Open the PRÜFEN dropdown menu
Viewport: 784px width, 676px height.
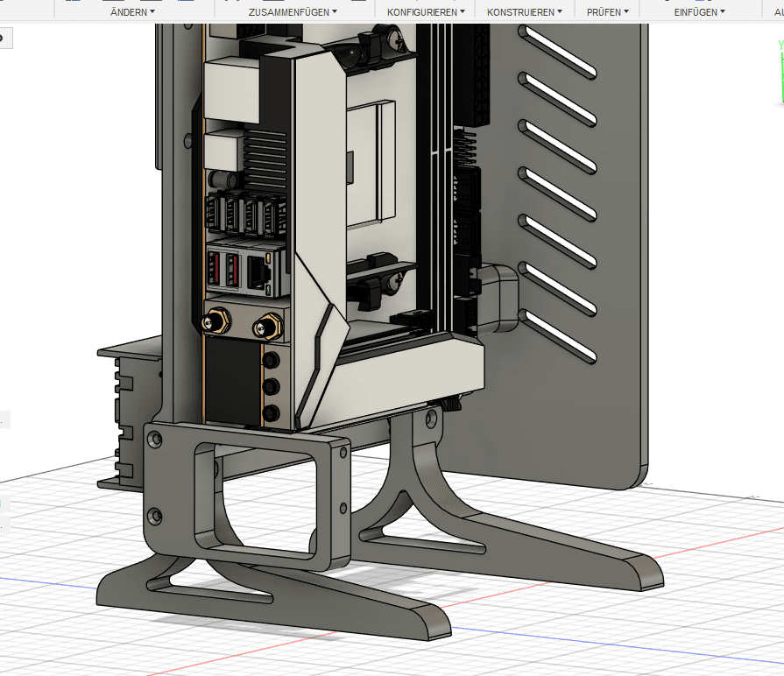pyautogui.click(x=608, y=12)
